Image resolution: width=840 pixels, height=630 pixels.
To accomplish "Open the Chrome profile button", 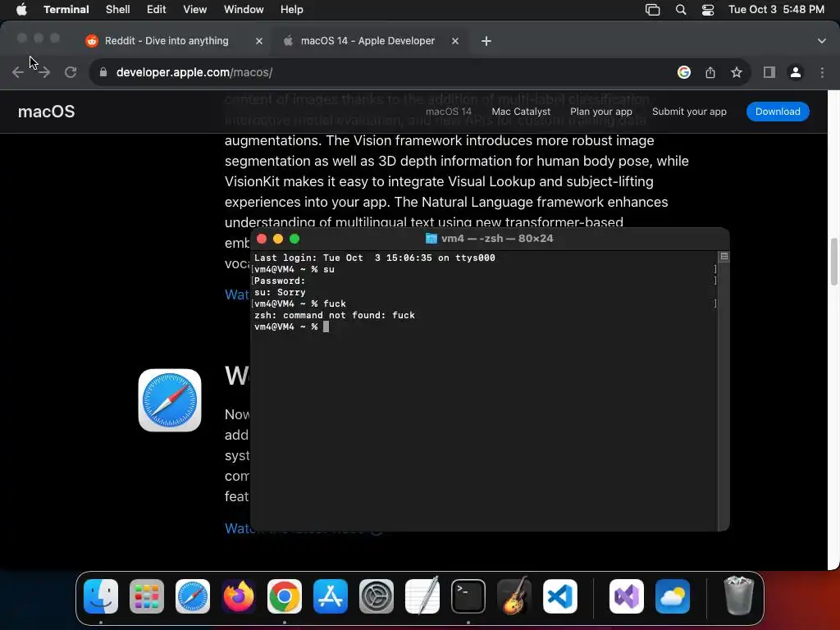I will point(796,72).
